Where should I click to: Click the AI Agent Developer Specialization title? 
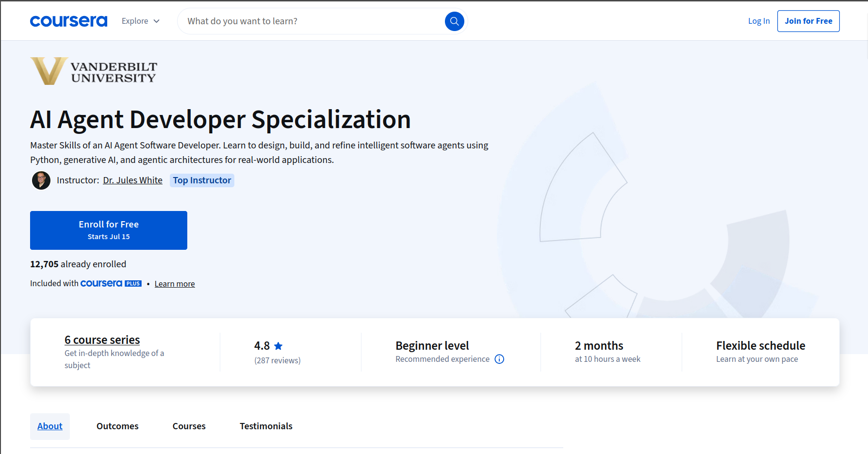[x=221, y=119]
